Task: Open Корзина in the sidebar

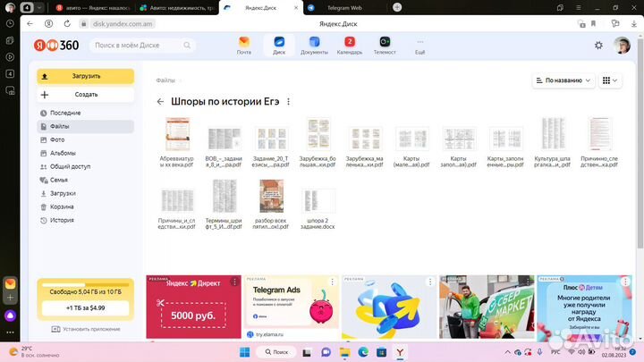Action: point(62,206)
